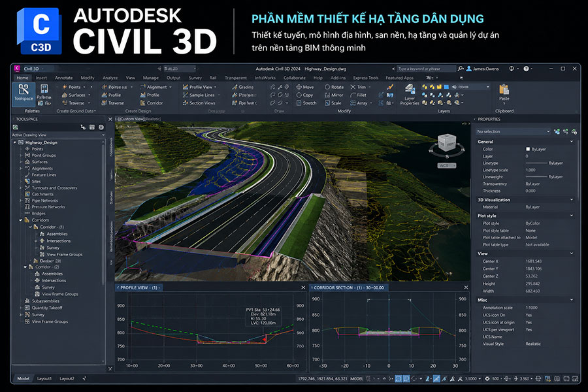Collapse the Corridor - (2) node
The width and height of the screenshot is (588, 392).
25,267
